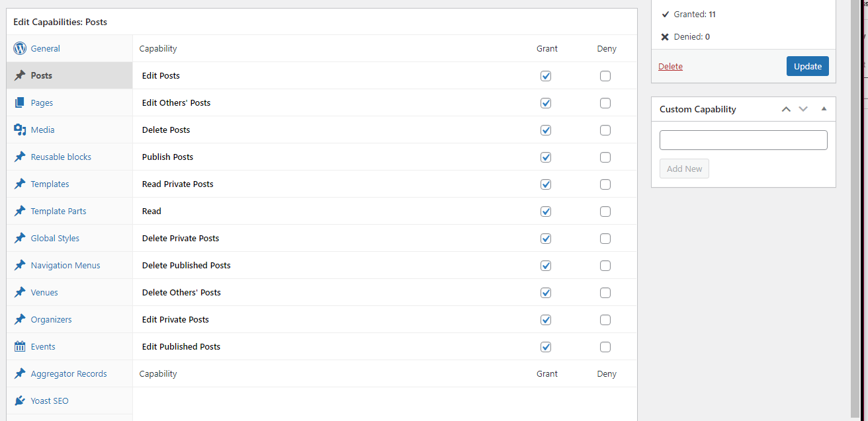Click the media icon next to Media

20,130
